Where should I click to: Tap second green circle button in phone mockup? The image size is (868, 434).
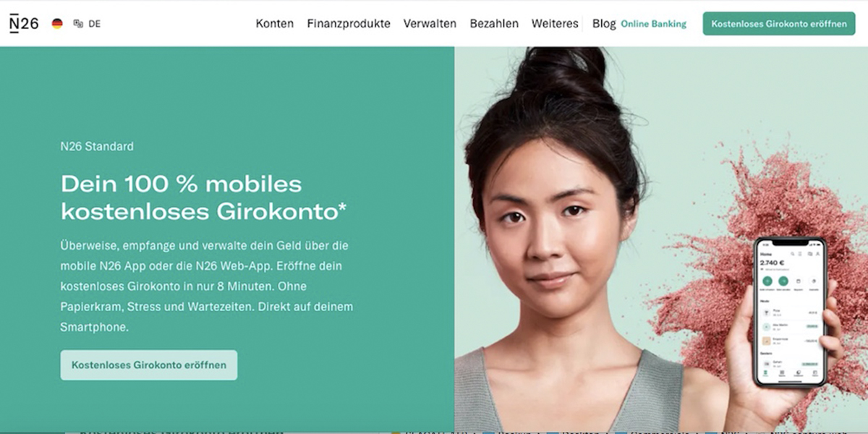(782, 281)
